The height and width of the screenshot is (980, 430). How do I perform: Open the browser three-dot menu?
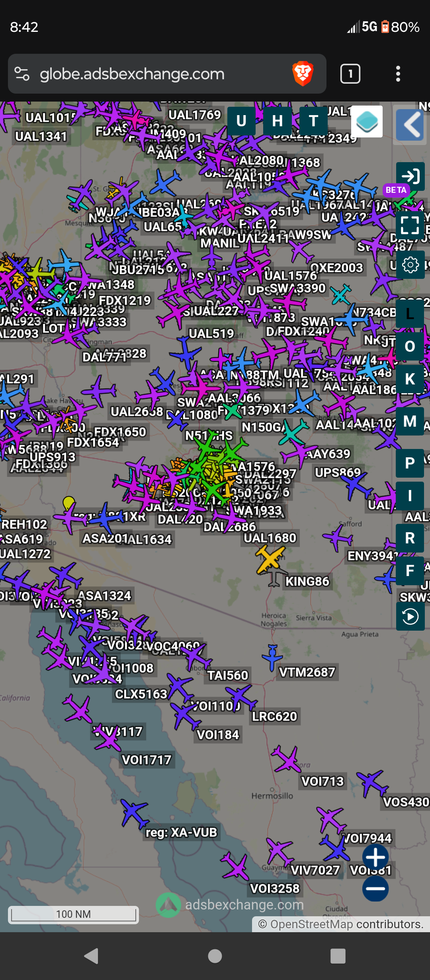398,74
